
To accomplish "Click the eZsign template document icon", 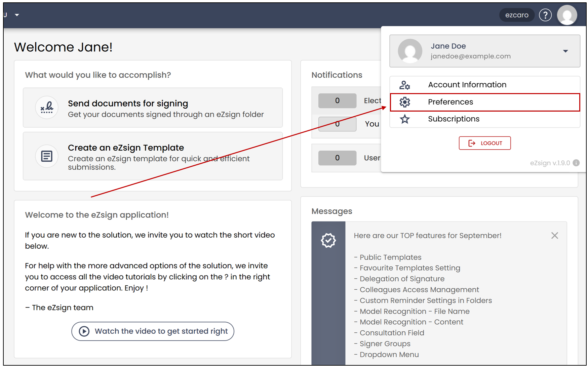I will 47,156.
